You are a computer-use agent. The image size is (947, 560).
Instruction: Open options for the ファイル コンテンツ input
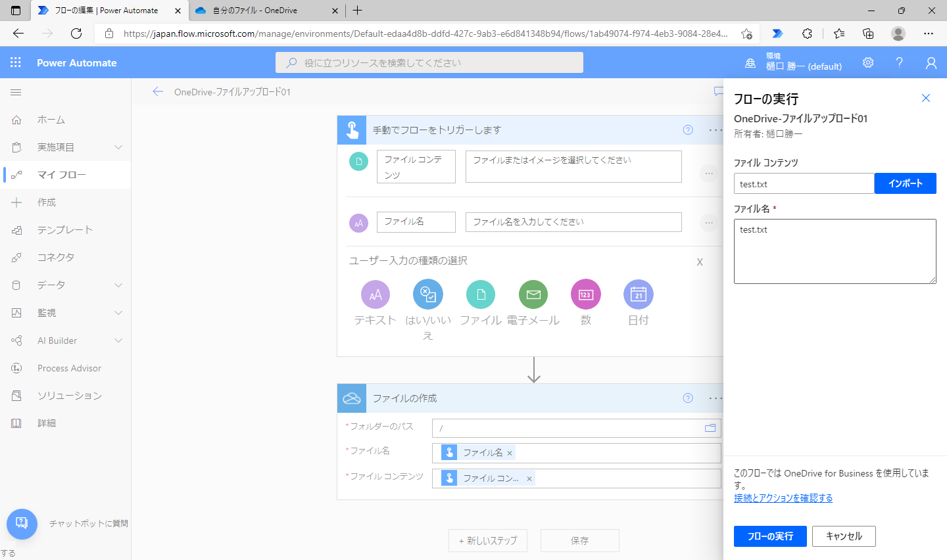(x=709, y=174)
